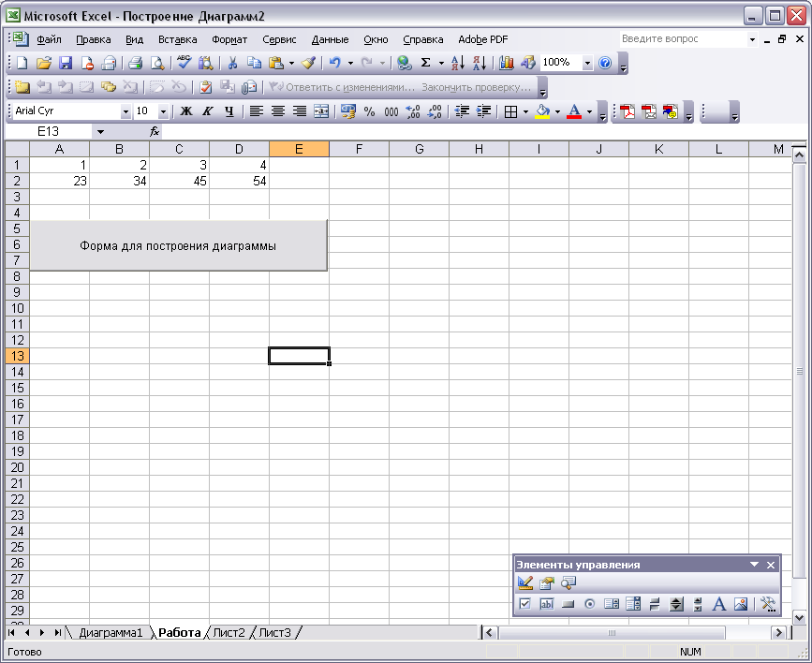Toggle italic (К) formatting
Viewport: 812px width, 663px height.
pyautogui.click(x=208, y=111)
